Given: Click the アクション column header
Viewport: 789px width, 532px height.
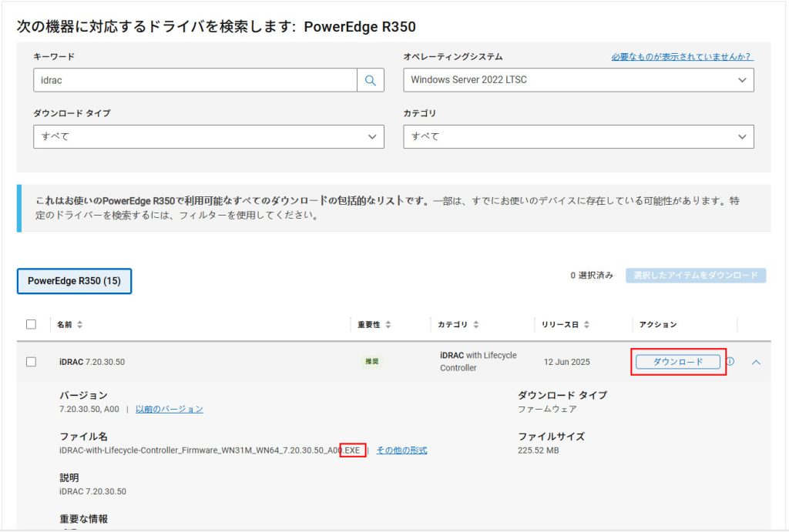Looking at the screenshot, I should point(658,325).
